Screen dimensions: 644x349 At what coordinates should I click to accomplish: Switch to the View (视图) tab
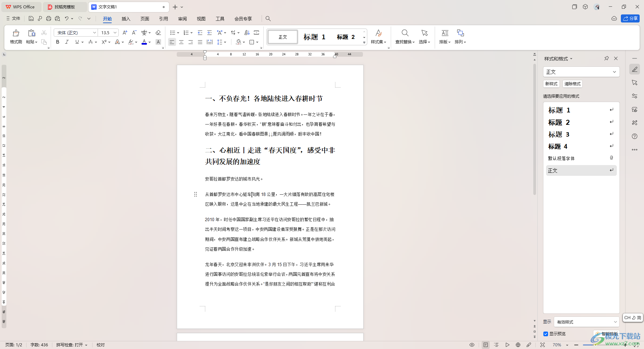coord(201,18)
